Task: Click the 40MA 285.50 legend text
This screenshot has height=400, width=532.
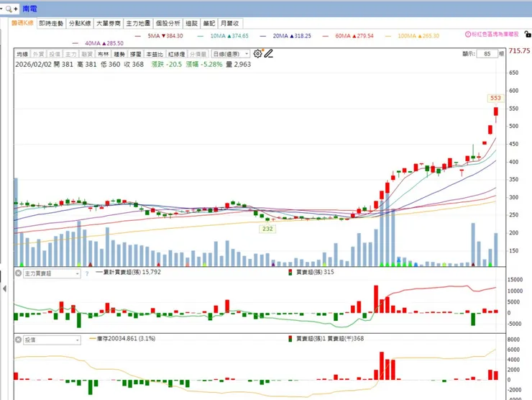Action: [104, 43]
